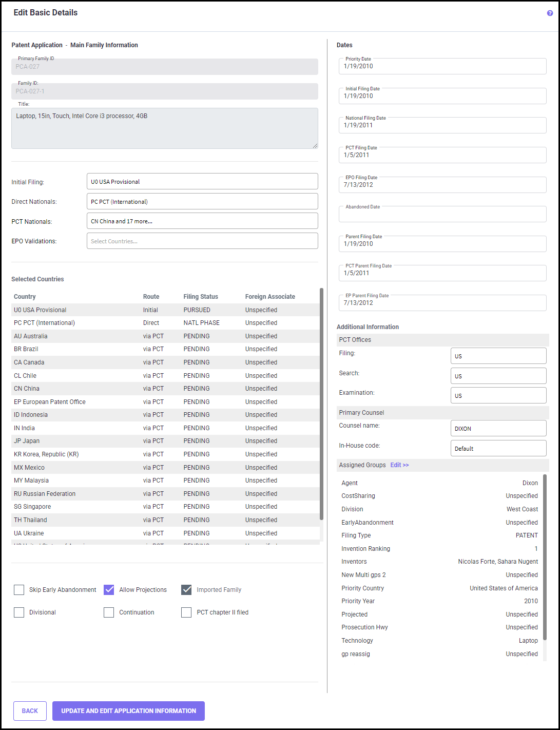Click the Priority Date field

tap(442, 67)
